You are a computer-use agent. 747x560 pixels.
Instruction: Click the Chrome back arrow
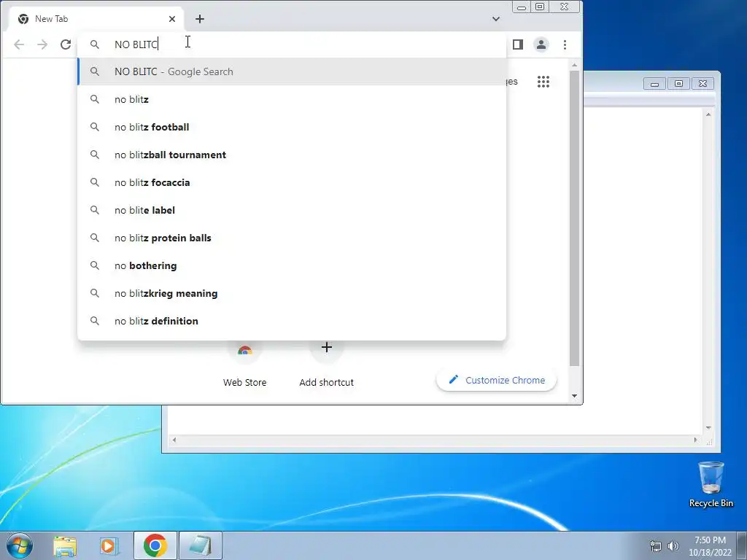tap(19, 44)
